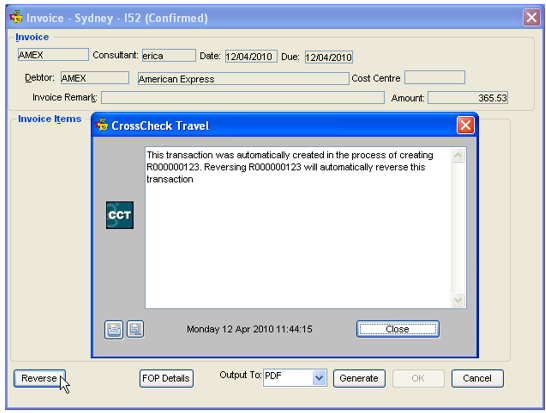The height and width of the screenshot is (413, 546).
Task: Click the Generate button
Action: [359, 378]
